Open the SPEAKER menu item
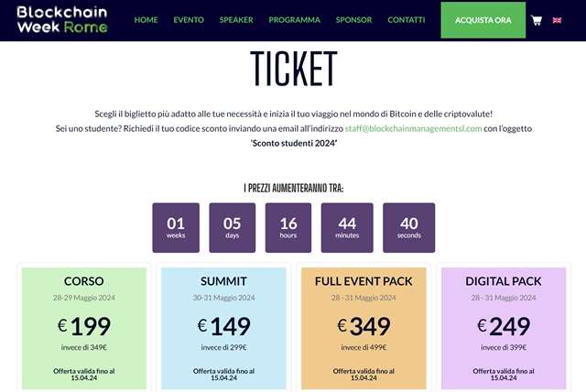Screen dimensions: 586x392 click(236, 19)
